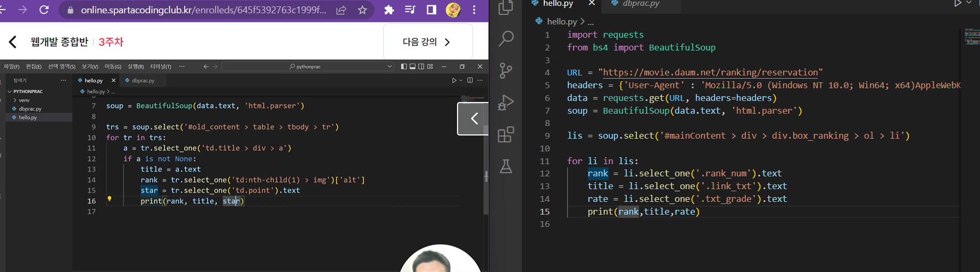Viewport: 980px width, 272px height.
Task: Toggle primary sidebar layout icon in video VS Code
Action: [x=404, y=66]
